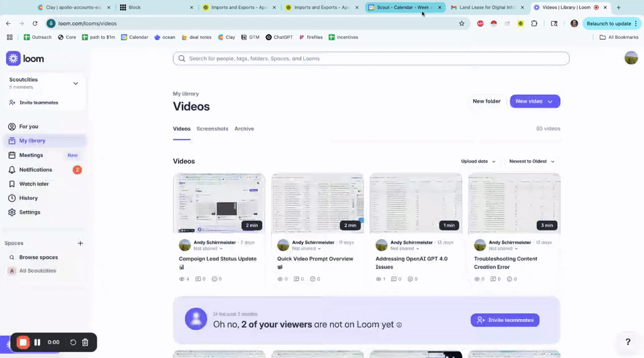The image size is (644, 358).
Task: Bookmark this page with the star icon
Action: click(x=462, y=23)
